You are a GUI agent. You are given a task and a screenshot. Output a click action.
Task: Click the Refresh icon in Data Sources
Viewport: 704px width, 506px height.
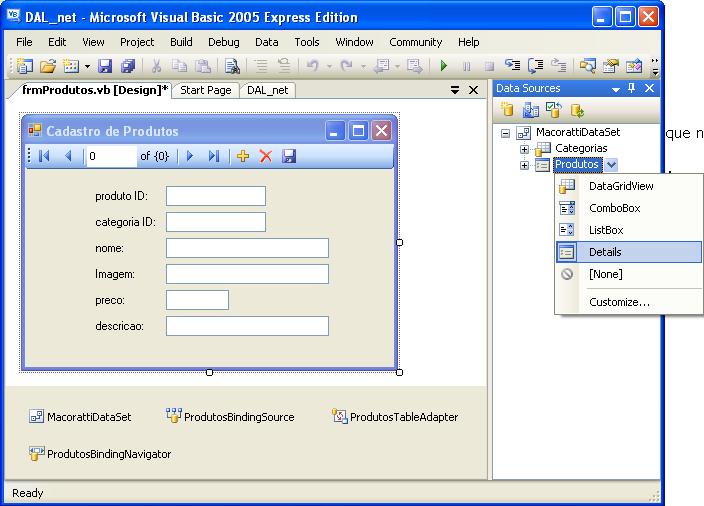click(577, 110)
